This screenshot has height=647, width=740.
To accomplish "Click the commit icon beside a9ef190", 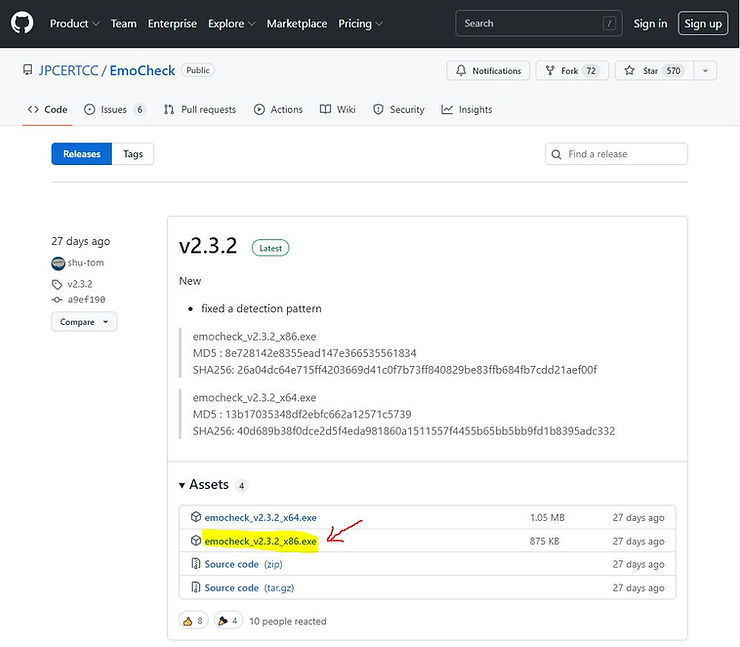I will pos(57,300).
